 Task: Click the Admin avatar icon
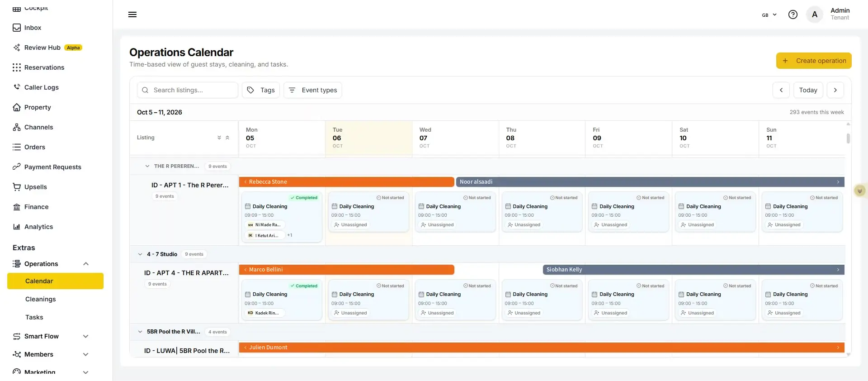(815, 14)
